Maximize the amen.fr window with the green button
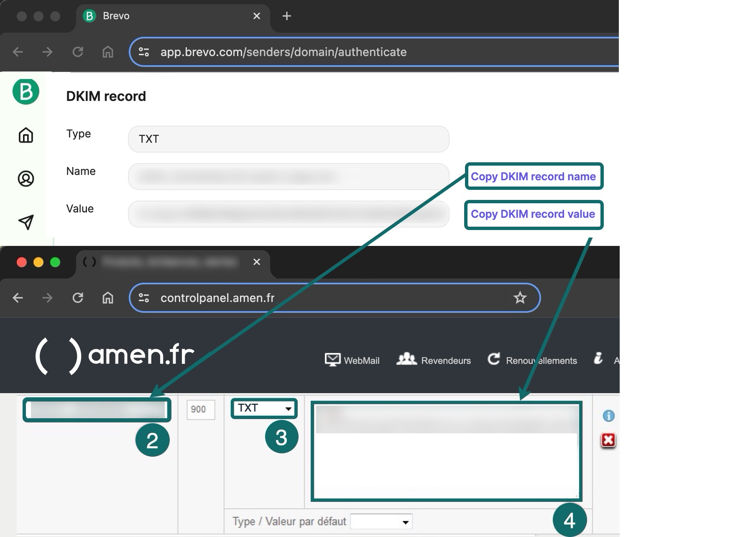The height and width of the screenshot is (537, 756). [x=55, y=262]
